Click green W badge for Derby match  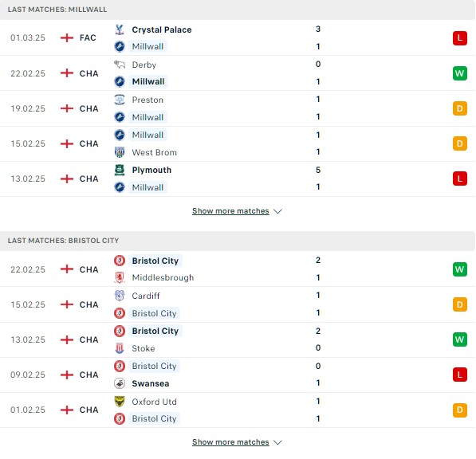(x=459, y=73)
